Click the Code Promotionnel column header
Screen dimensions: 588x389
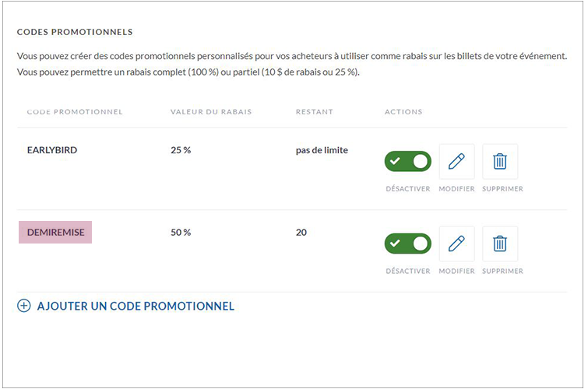75,112
